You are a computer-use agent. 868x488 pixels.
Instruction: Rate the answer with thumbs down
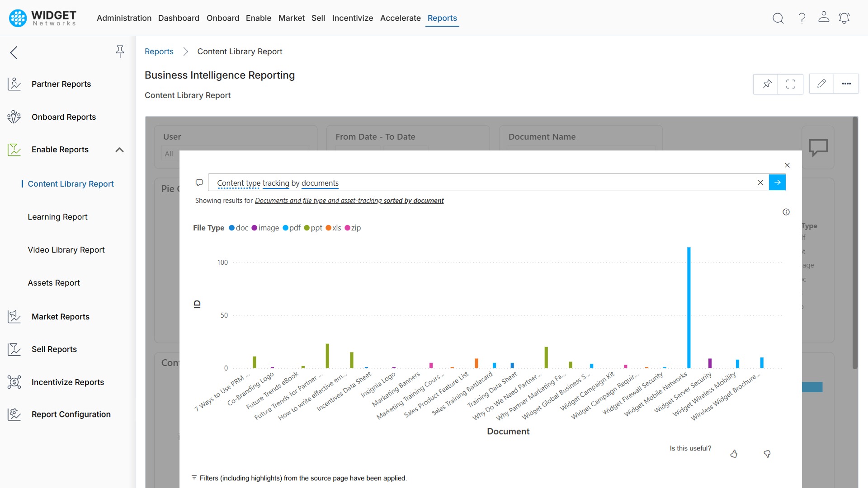768,454
